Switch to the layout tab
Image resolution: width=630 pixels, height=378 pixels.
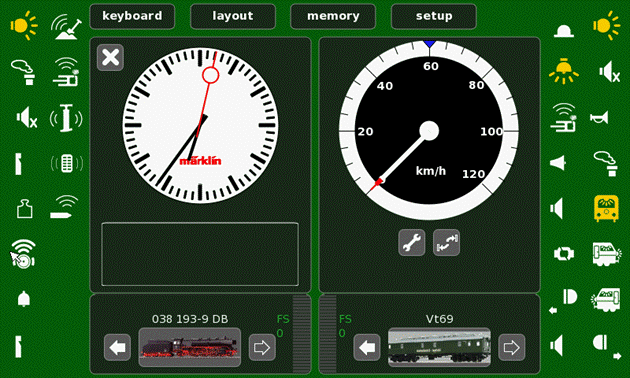click(x=233, y=16)
